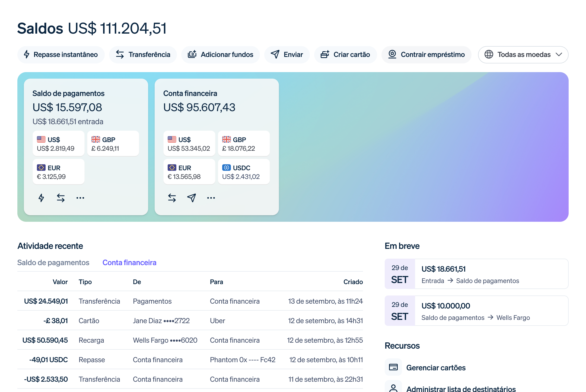Select the Conta financeira activity tab
The width and height of the screenshot is (586, 392).
129,262
